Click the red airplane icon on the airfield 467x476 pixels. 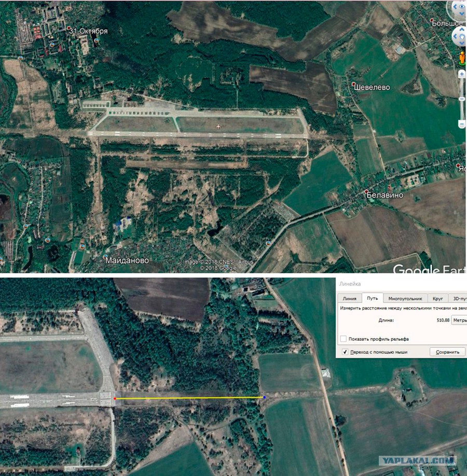coord(218,126)
